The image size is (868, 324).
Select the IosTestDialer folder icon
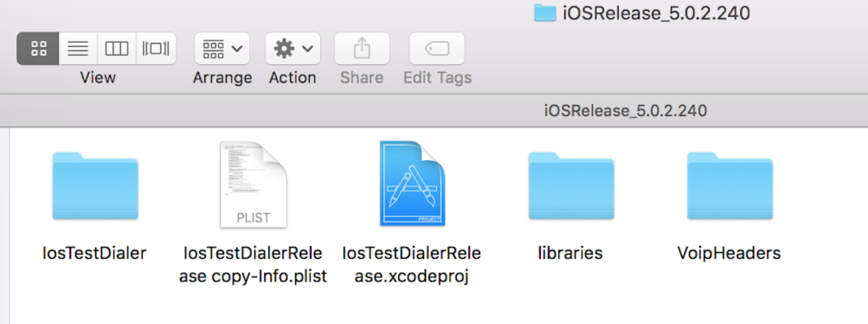[95, 186]
